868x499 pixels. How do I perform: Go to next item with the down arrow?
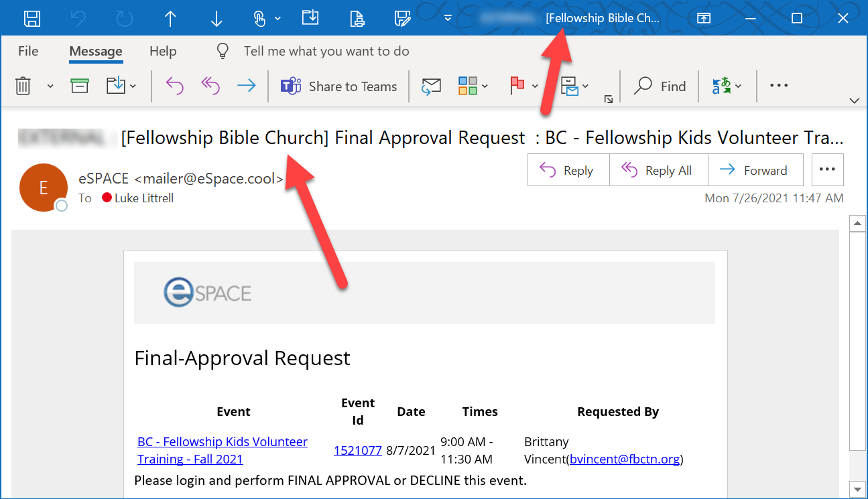click(216, 19)
